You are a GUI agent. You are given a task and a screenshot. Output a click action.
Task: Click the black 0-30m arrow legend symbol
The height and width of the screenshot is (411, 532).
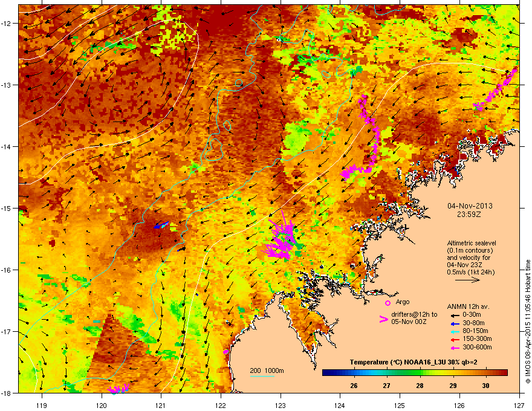click(455, 315)
